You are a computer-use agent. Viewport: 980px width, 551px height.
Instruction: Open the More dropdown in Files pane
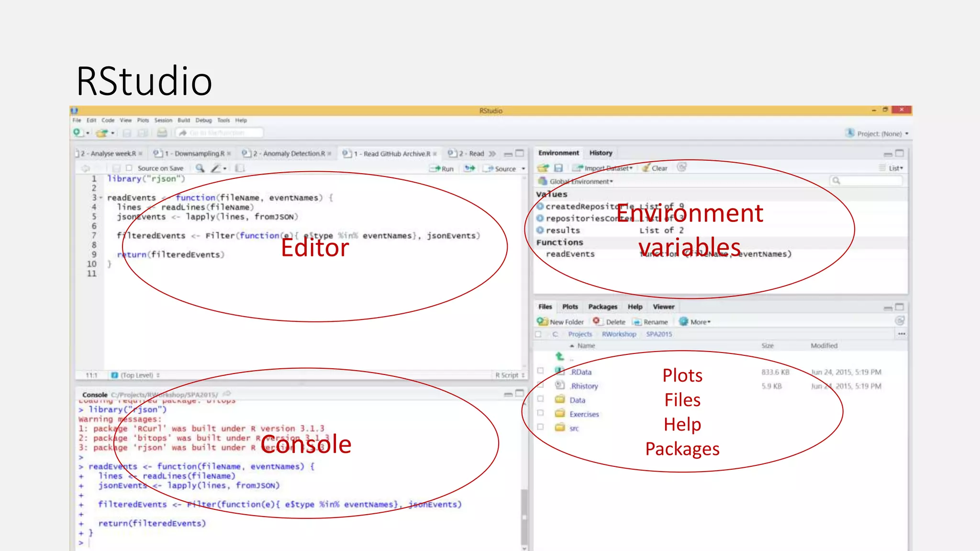(x=695, y=322)
